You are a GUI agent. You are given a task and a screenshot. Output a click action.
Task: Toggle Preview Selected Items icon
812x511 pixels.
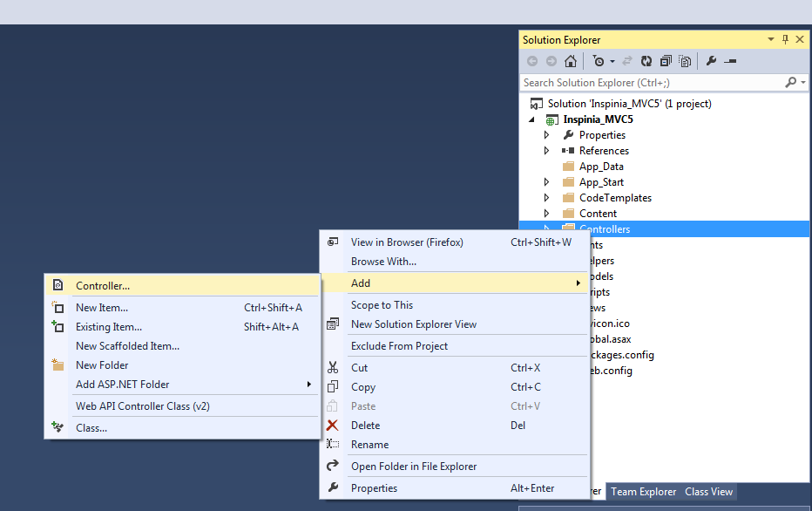coord(730,61)
